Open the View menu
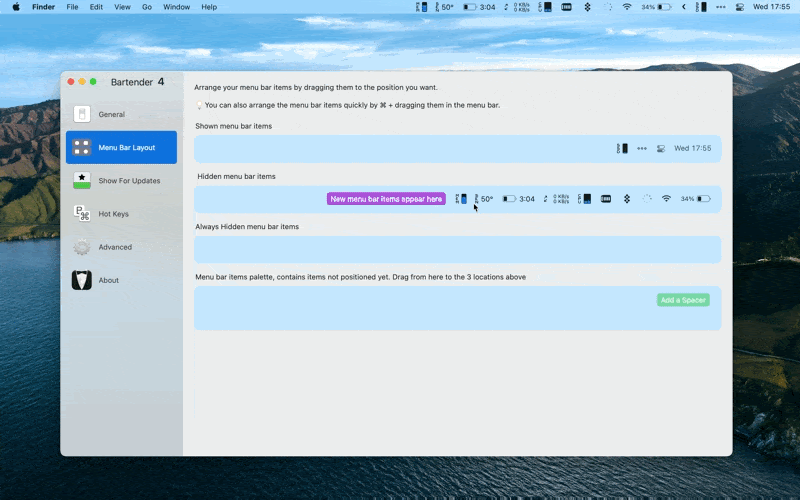 click(122, 7)
